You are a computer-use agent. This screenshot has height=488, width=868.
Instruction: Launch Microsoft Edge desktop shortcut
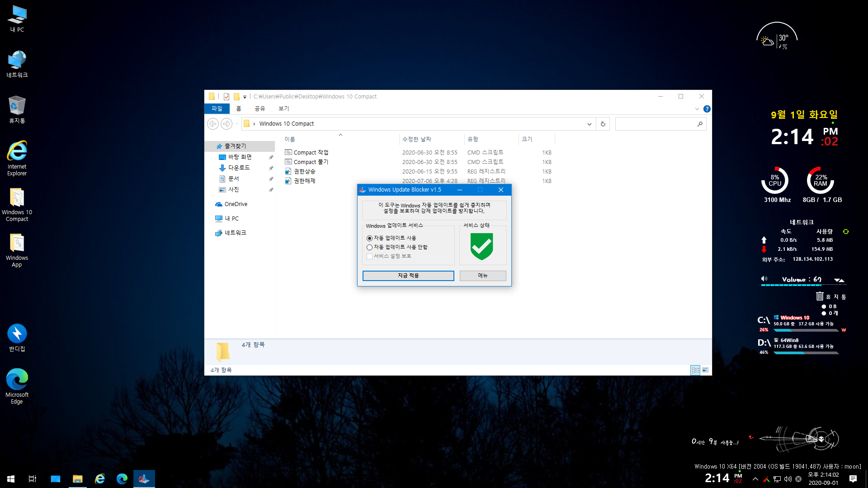coord(17,386)
